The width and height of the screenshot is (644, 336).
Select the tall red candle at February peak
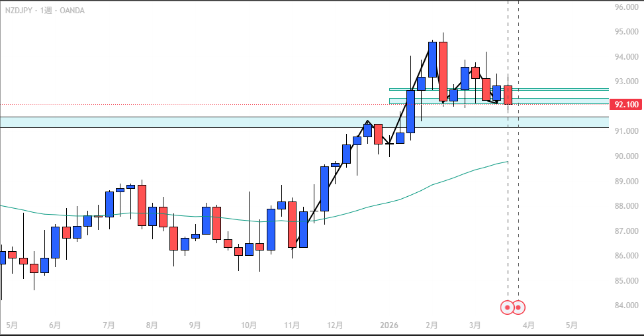pos(443,71)
